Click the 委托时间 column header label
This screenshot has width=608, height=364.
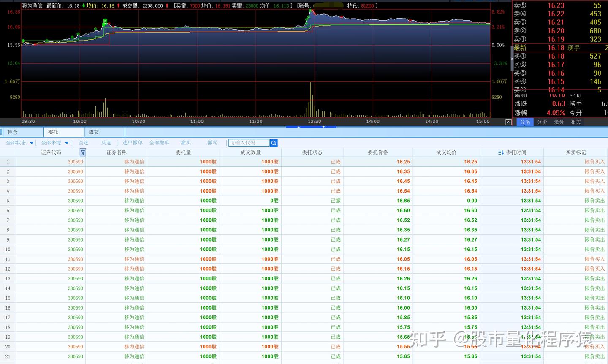pyautogui.click(x=516, y=152)
